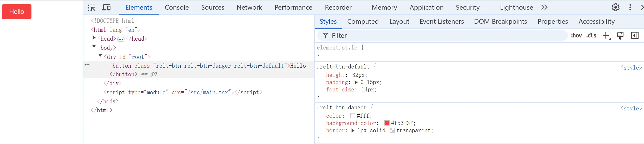Close the DevTools panel
The image size is (644, 144).
642,7
